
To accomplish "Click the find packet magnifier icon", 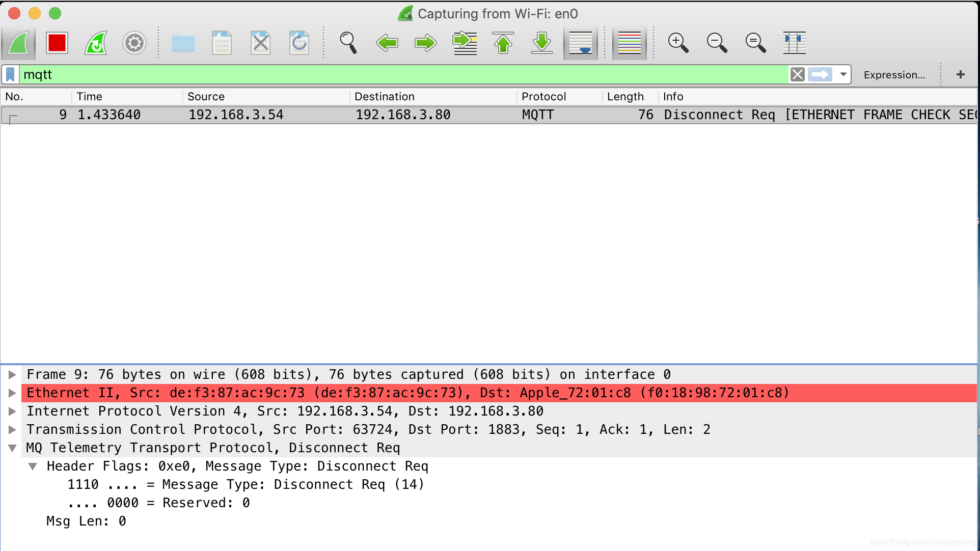I will coord(348,43).
